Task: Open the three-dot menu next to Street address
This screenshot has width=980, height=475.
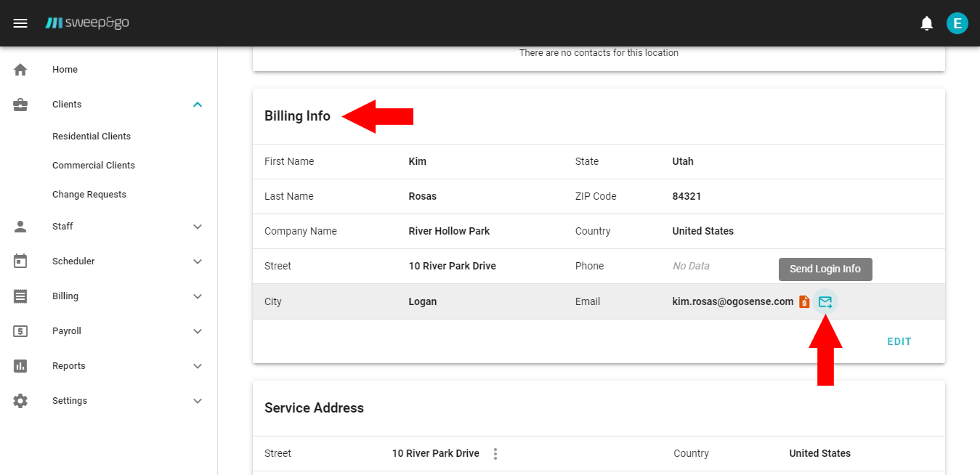Action: tap(495, 454)
